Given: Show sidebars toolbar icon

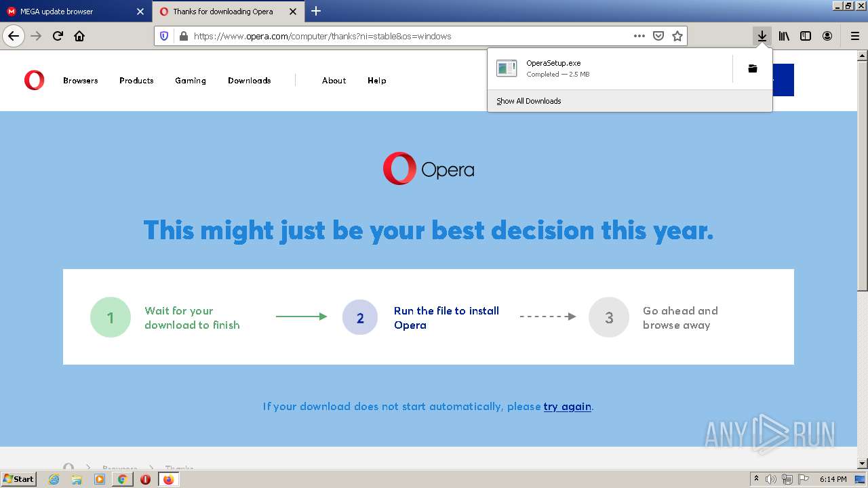Looking at the screenshot, I should pos(806,36).
